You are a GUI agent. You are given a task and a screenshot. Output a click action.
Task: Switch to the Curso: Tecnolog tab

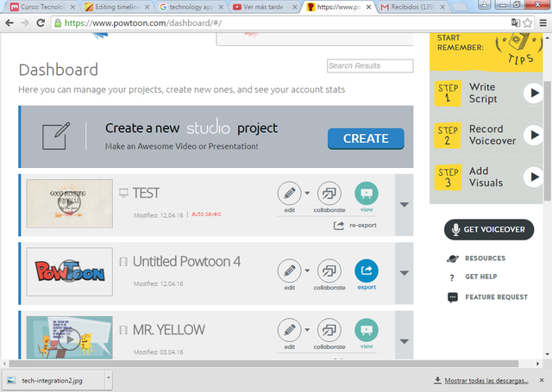click(x=42, y=7)
